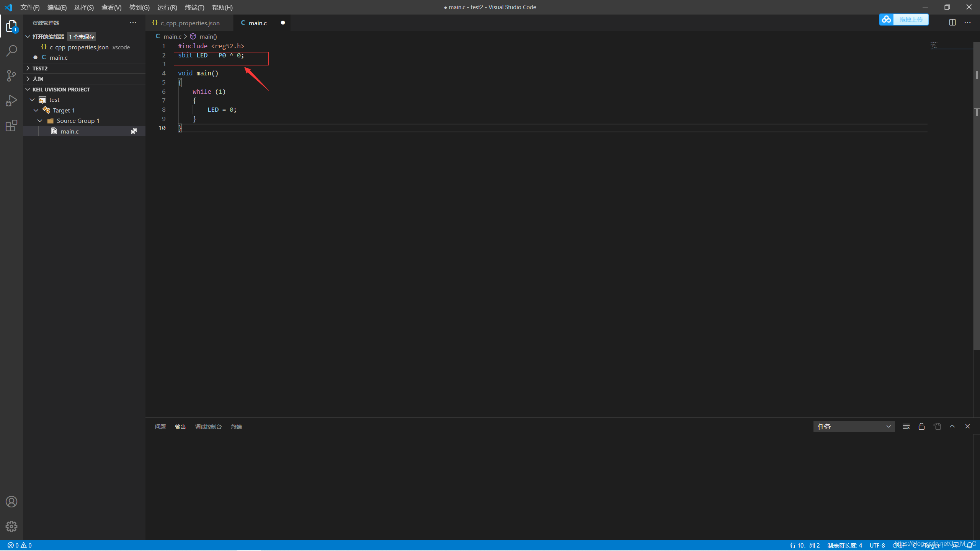
Task: Select main.c under Source Group 1
Action: click(84, 131)
